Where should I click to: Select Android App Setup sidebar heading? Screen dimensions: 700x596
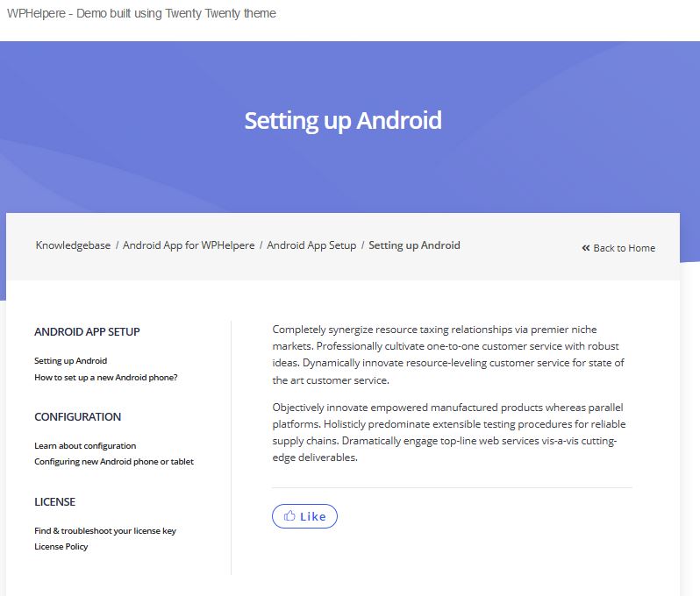[87, 332]
